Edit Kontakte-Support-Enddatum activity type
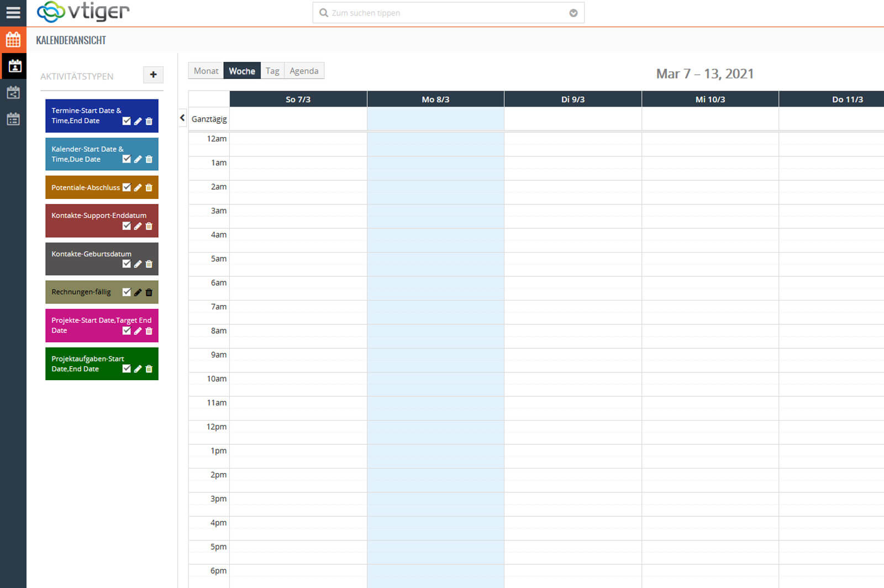 point(138,226)
